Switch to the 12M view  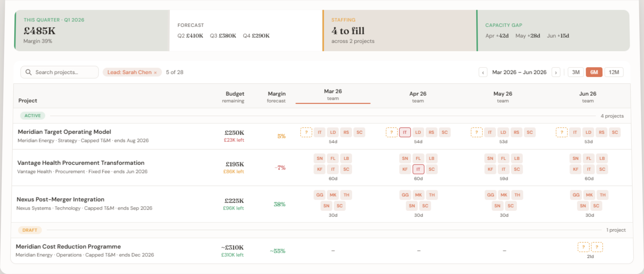pos(614,72)
